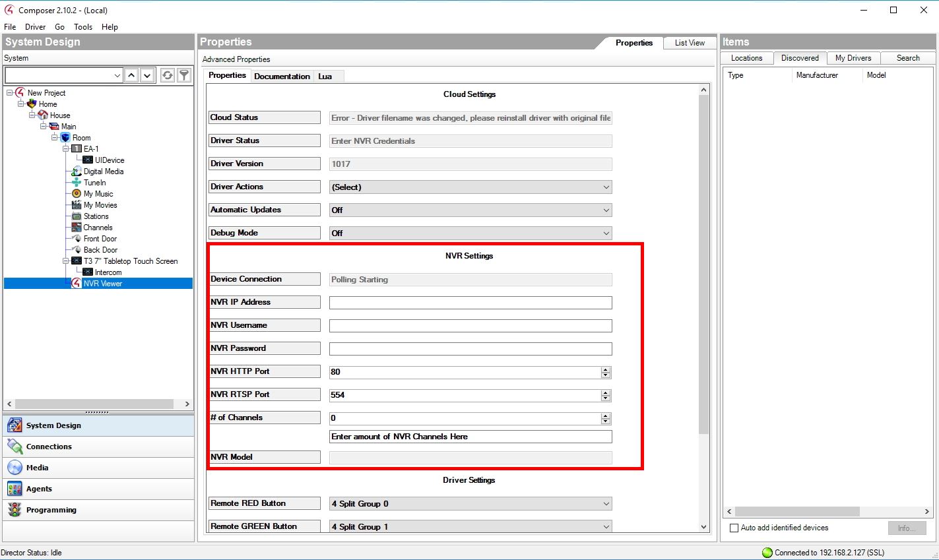Select the TuneIn item icon in tree

[77, 183]
